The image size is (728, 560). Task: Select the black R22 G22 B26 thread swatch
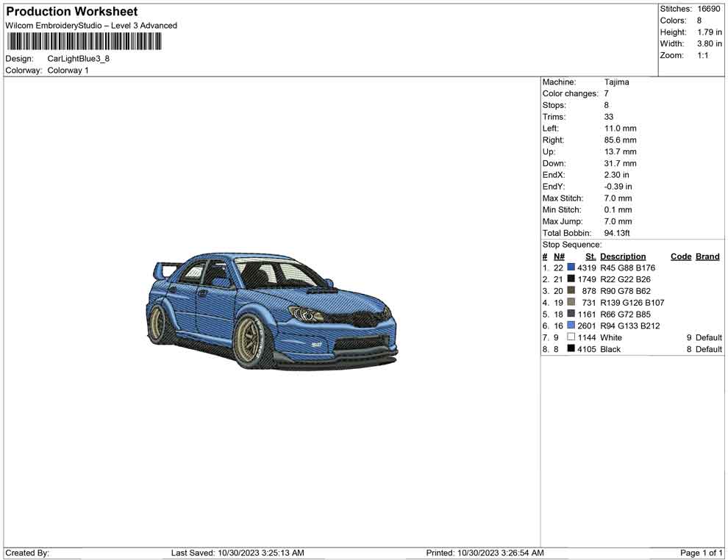[571, 279]
